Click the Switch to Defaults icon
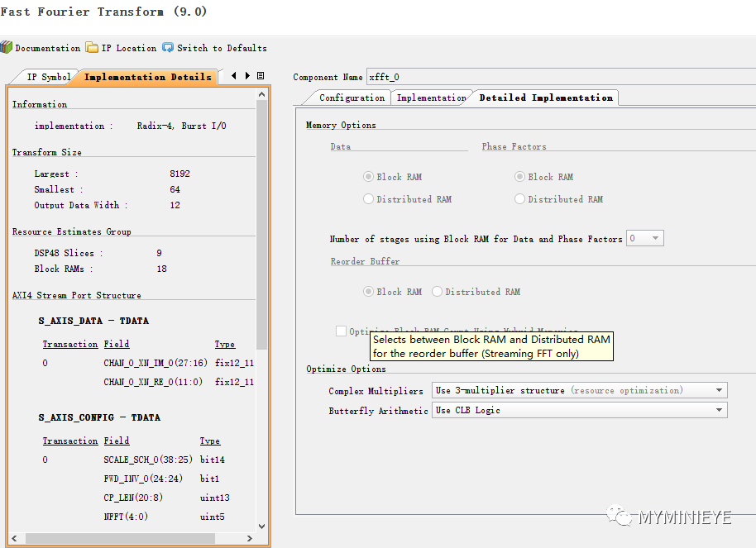This screenshot has height=548, width=756. (168, 47)
